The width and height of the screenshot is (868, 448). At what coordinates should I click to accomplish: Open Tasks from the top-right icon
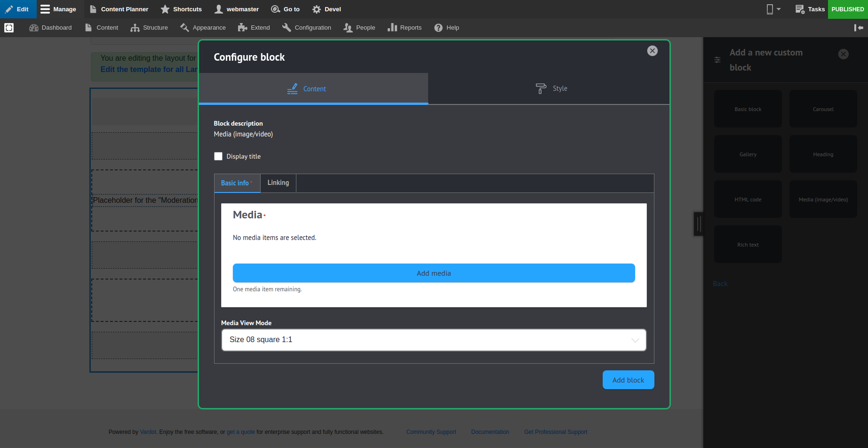(800, 9)
